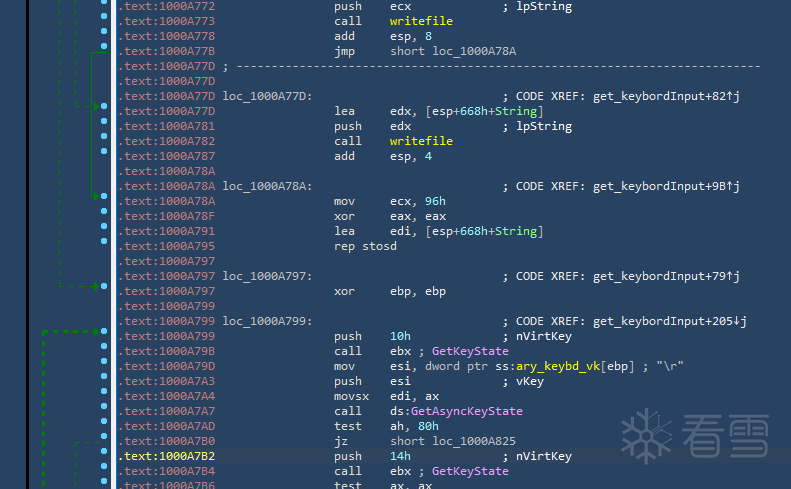791x489 pixels.
Task: Click address .text:1000A787
Action: click(167, 156)
